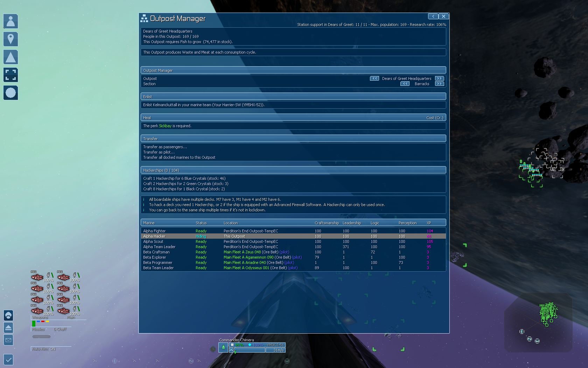Viewport: 588px width, 368px height.
Task: Sort marines by Leadership
Action: tap(351, 223)
